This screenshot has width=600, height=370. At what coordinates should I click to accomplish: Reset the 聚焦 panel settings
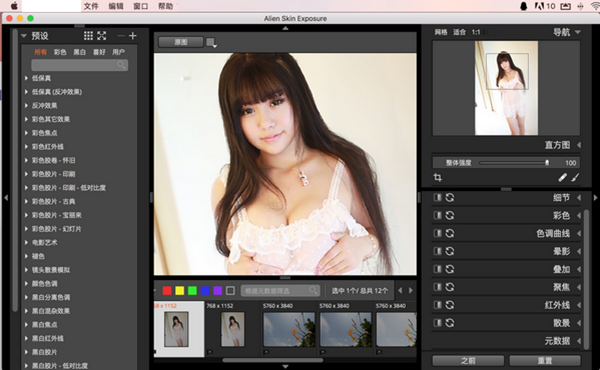(x=450, y=287)
